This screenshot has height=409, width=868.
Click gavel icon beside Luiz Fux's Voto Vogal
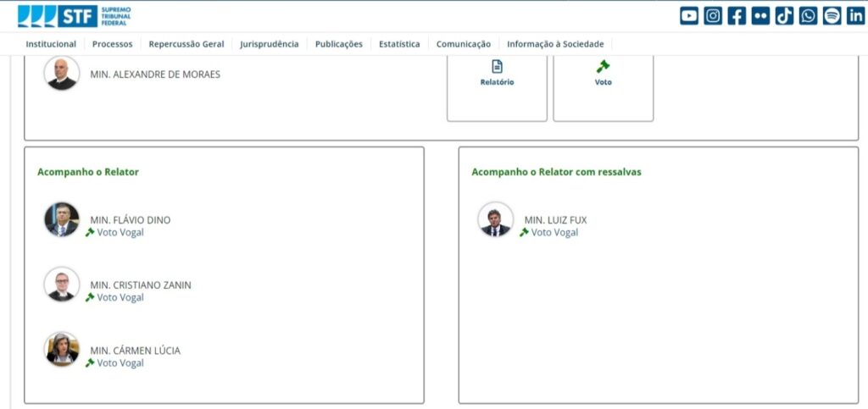pyautogui.click(x=524, y=232)
